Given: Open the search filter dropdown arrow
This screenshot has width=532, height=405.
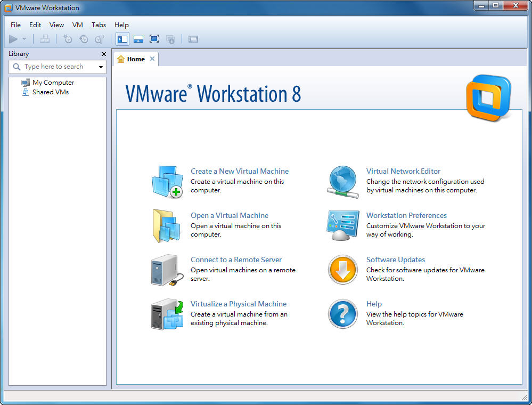Looking at the screenshot, I should tap(101, 67).
